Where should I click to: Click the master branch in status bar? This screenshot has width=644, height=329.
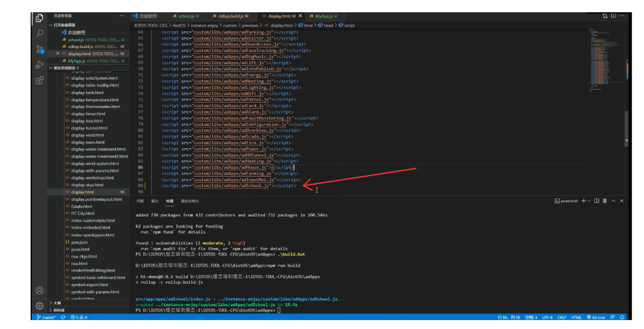click(x=46, y=317)
